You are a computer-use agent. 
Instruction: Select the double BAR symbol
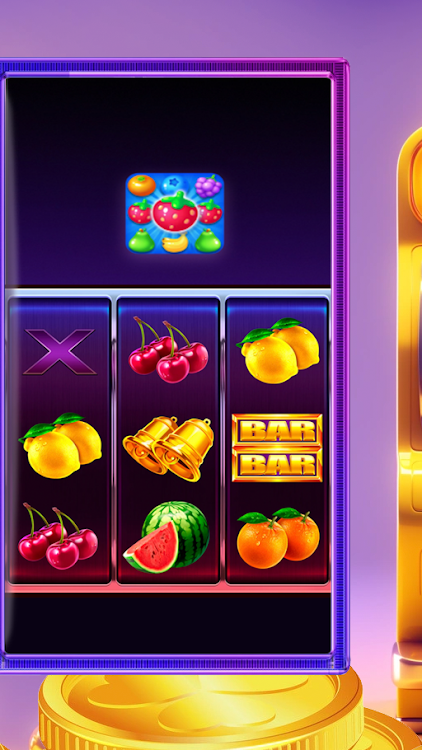[x=277, y=448]
